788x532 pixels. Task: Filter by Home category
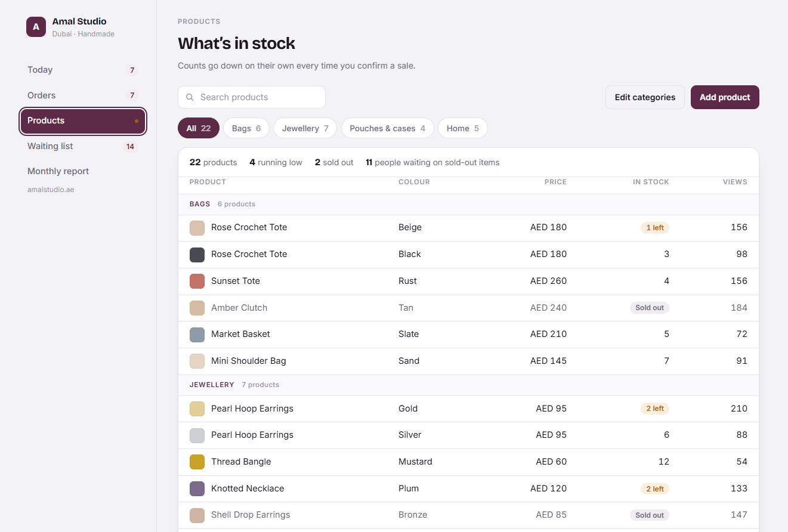(x=463, y=128)
